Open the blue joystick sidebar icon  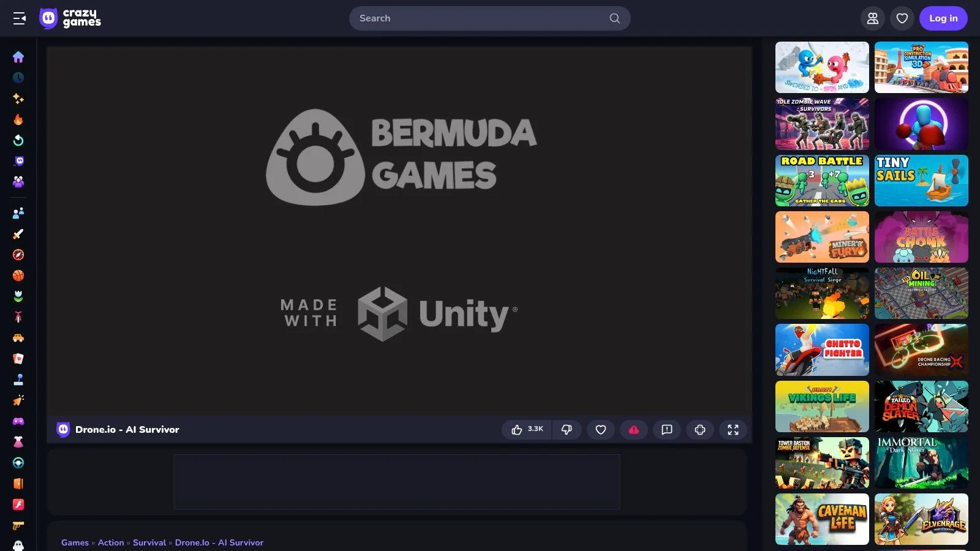(x=18, y=380)
